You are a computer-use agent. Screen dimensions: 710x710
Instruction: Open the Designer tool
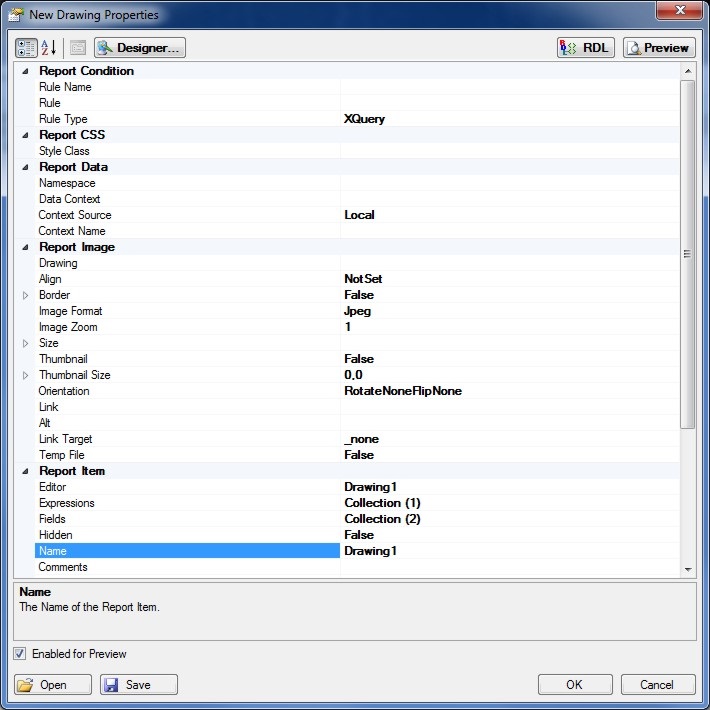[140, 48]
